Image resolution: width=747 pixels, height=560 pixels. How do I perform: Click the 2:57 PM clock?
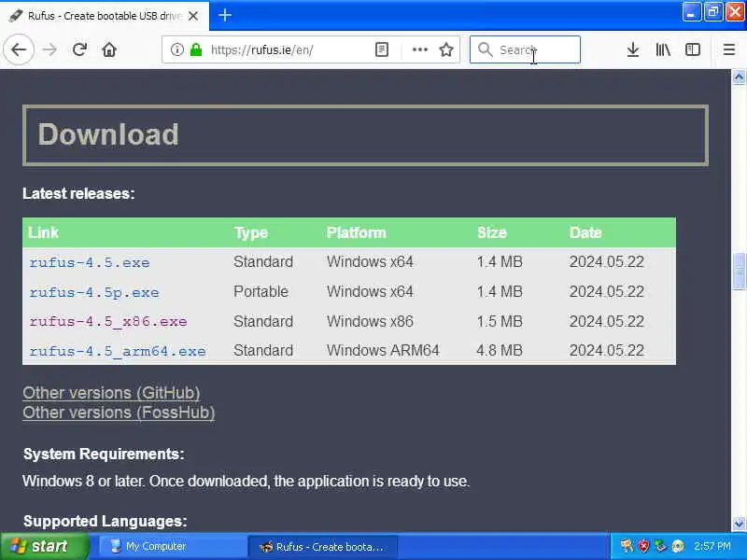[712, 546]
